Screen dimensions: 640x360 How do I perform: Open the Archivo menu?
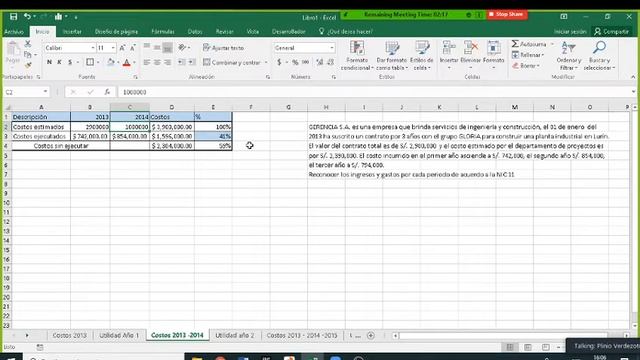(x=14, y=31)
